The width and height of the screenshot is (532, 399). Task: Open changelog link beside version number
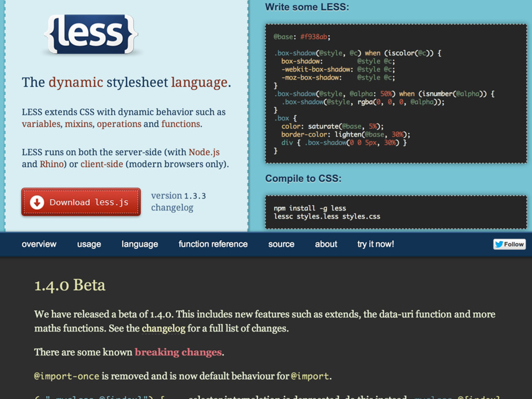click(172, 207)
